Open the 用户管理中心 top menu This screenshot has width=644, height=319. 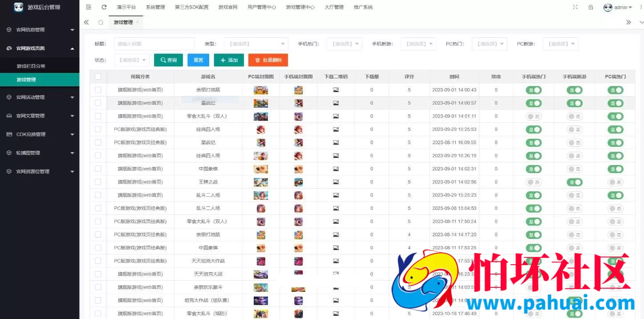262,7
